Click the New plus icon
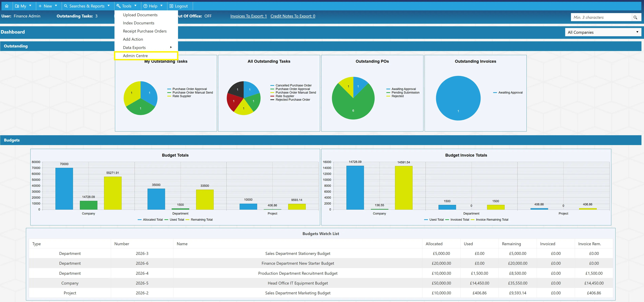The image size is (644, 302). pos(40,6)
